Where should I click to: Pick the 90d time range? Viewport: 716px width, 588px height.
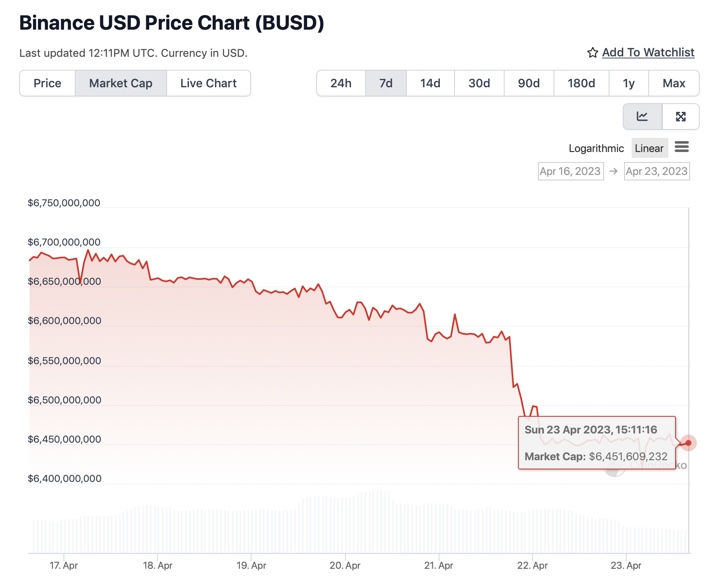[x=529, y=83]
